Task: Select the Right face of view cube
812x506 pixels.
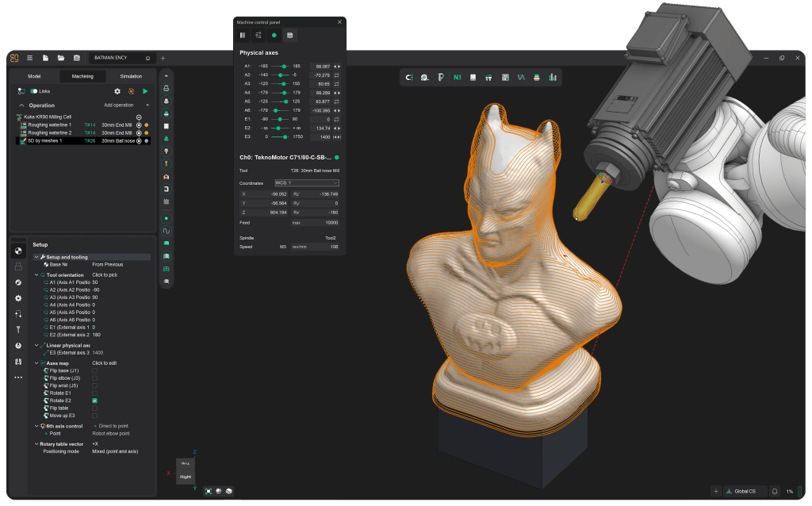Action: 186,477
